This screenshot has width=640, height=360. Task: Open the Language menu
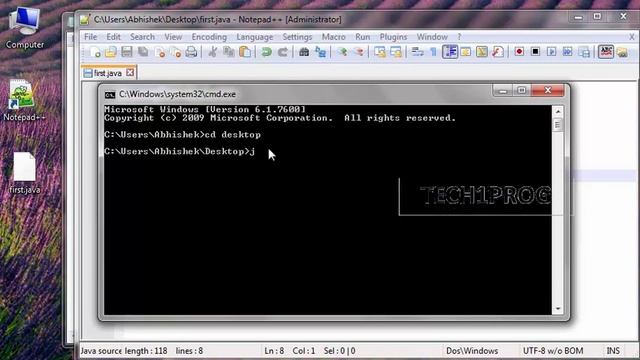click(255, 37)
